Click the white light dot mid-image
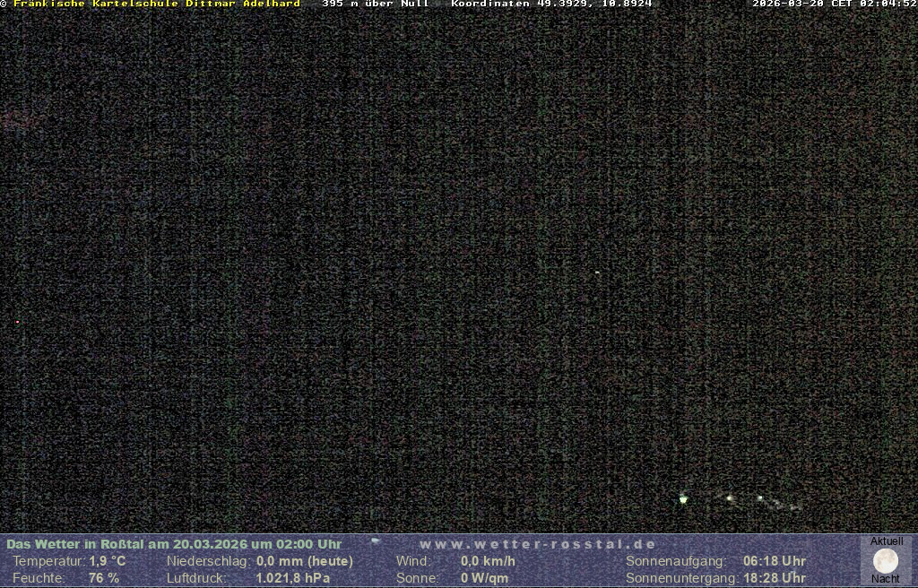This screenshot has width=918, height=588. pyautogui.click(x=597, y=272)
